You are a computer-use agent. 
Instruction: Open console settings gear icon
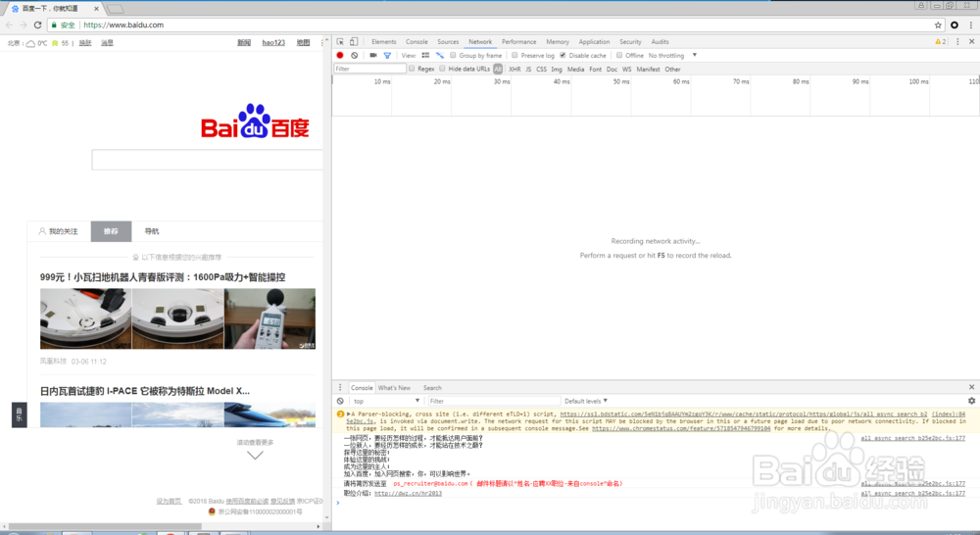coord(972,402)
